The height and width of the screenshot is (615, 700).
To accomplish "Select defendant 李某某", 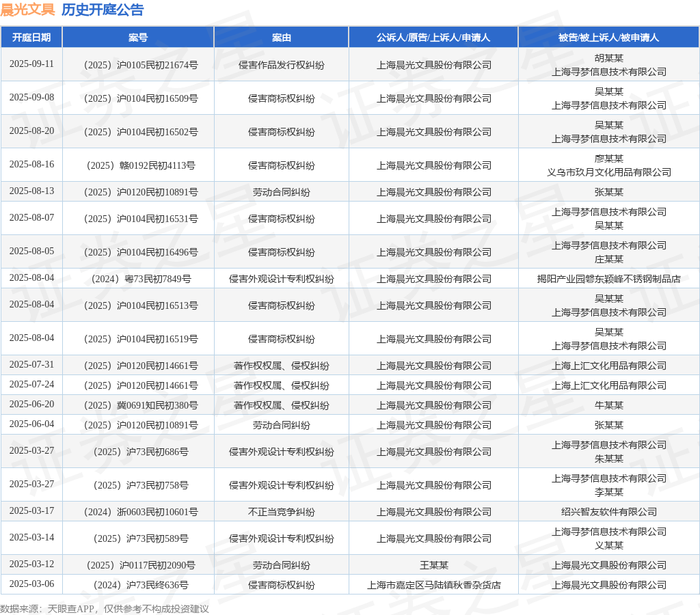I will click(609, 492).
